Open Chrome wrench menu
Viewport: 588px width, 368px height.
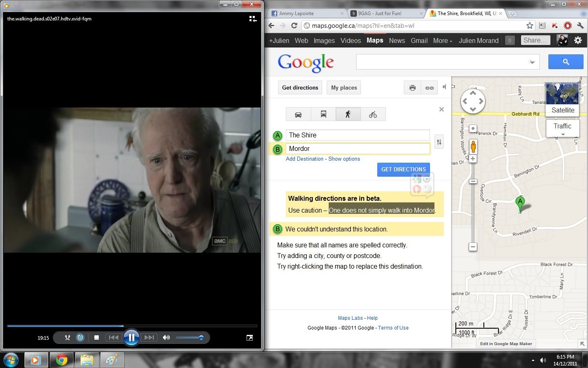(580, 25)
